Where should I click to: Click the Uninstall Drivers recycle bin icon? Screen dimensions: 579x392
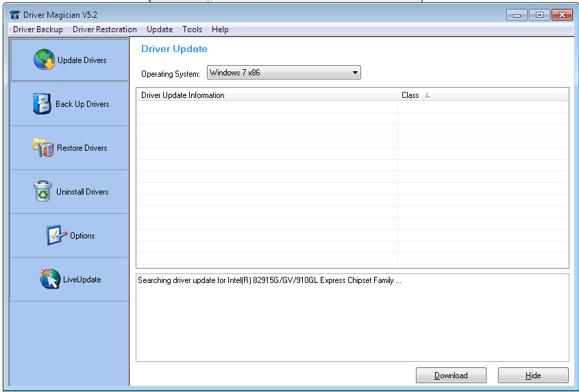[x=42, y=192]
